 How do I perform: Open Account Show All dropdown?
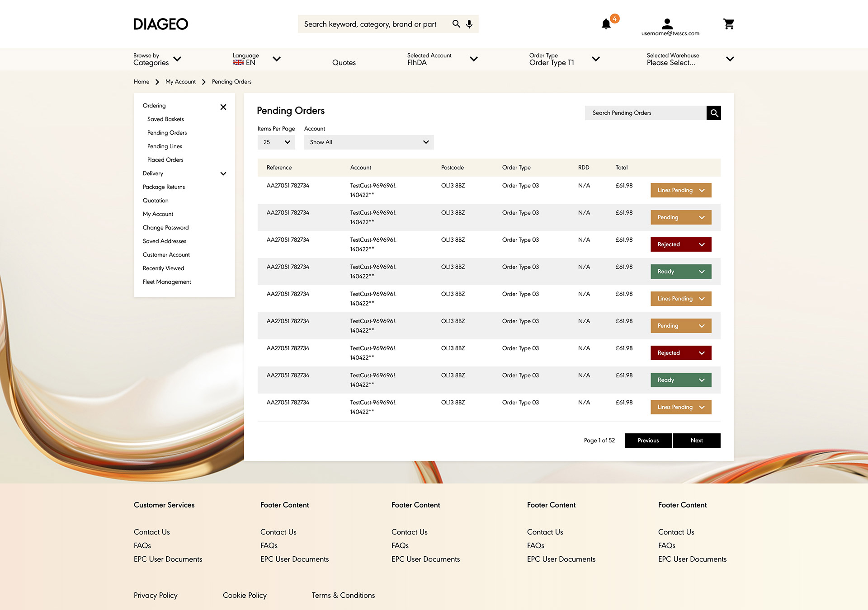(368, 142)
